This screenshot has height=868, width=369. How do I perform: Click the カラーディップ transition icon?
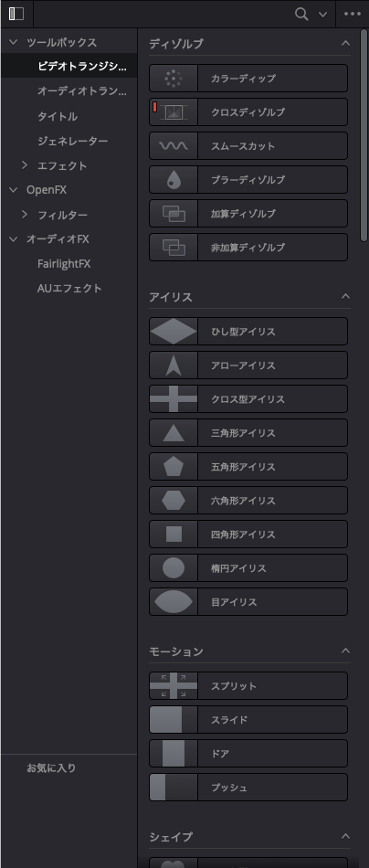[174, 78]
